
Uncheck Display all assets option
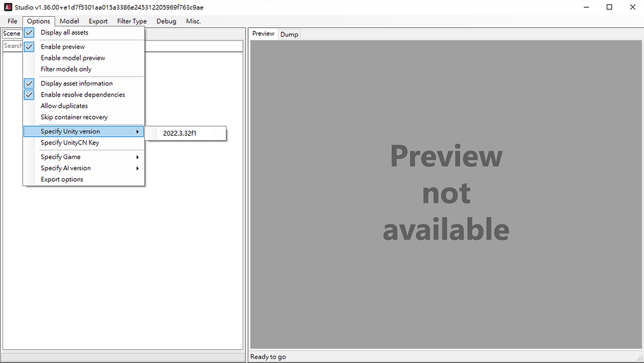point(64,32)
